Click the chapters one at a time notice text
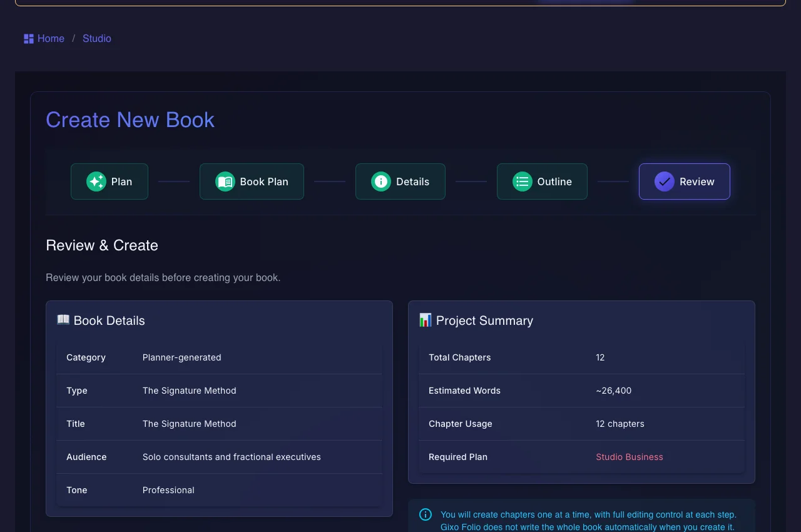The height and width of the screenshot is (532, 801). click(589, 521)
